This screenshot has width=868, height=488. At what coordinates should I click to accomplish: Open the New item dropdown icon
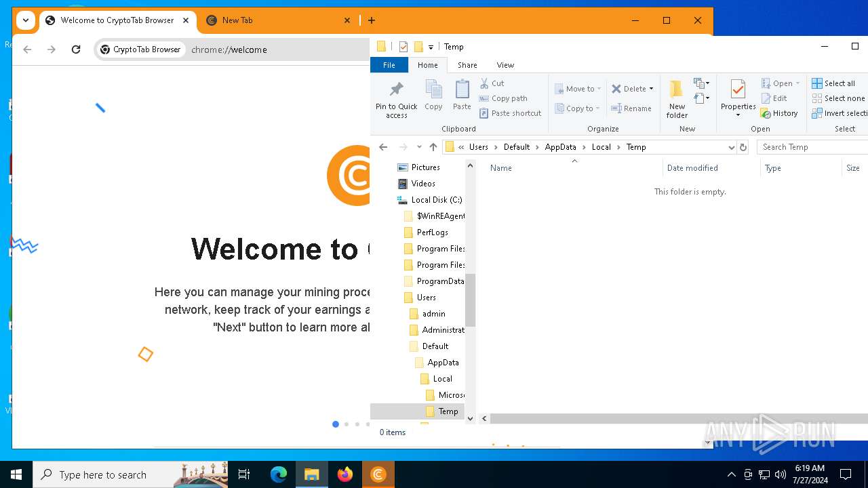(x=702, y=83)
